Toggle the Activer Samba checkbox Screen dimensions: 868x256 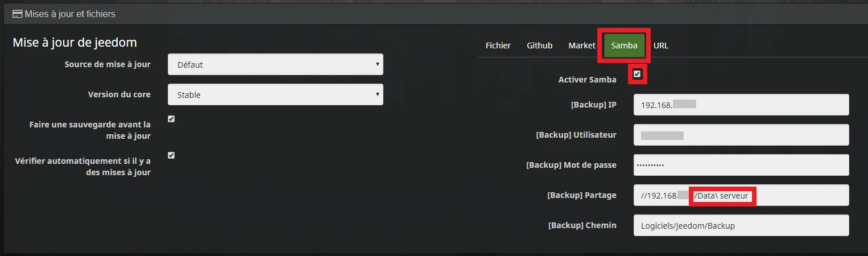click(637, 74)
